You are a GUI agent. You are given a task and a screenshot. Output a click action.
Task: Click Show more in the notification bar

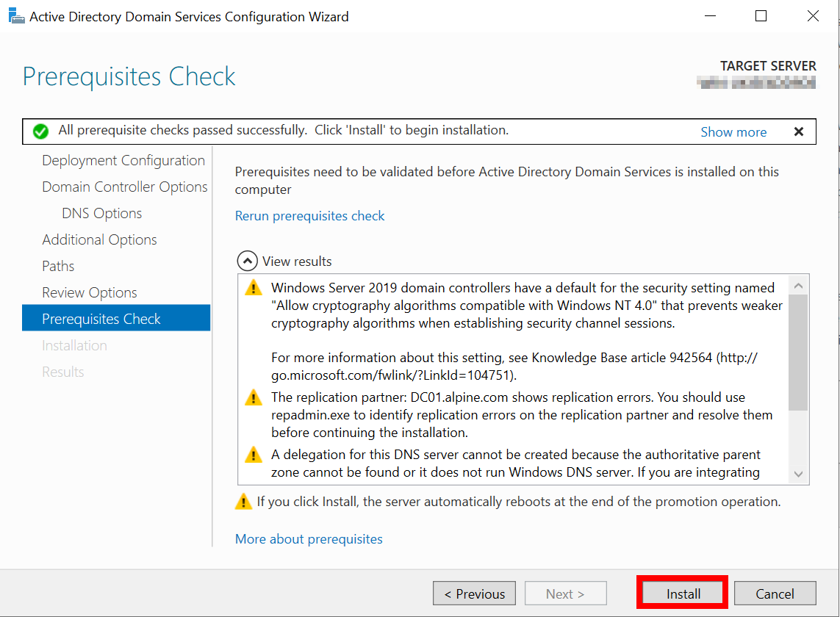pos(733,131)
